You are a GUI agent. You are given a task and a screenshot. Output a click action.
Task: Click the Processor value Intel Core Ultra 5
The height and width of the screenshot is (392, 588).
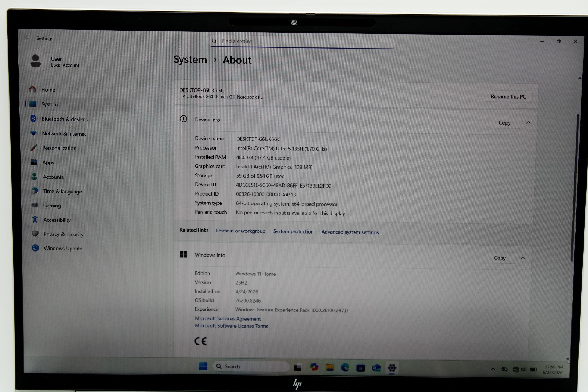pos(282,149)
